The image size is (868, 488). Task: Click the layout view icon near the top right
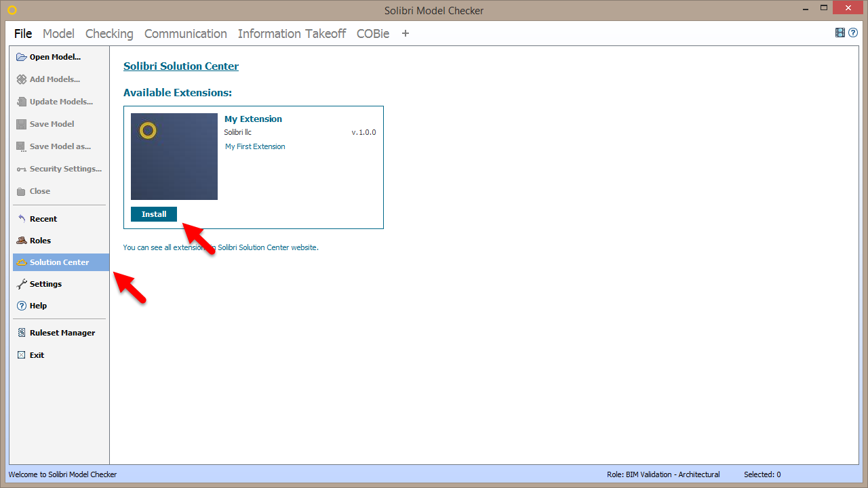coord(839,32)
